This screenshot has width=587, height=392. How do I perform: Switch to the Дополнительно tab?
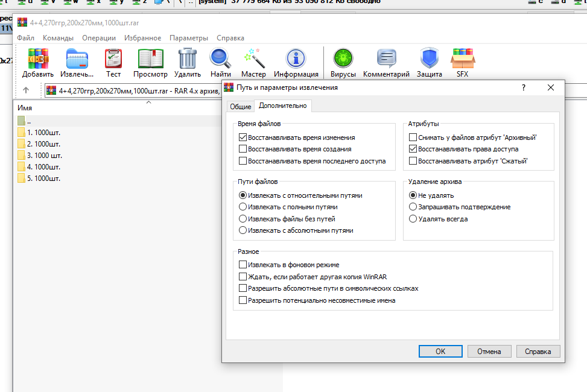click(x=283, y=106)
